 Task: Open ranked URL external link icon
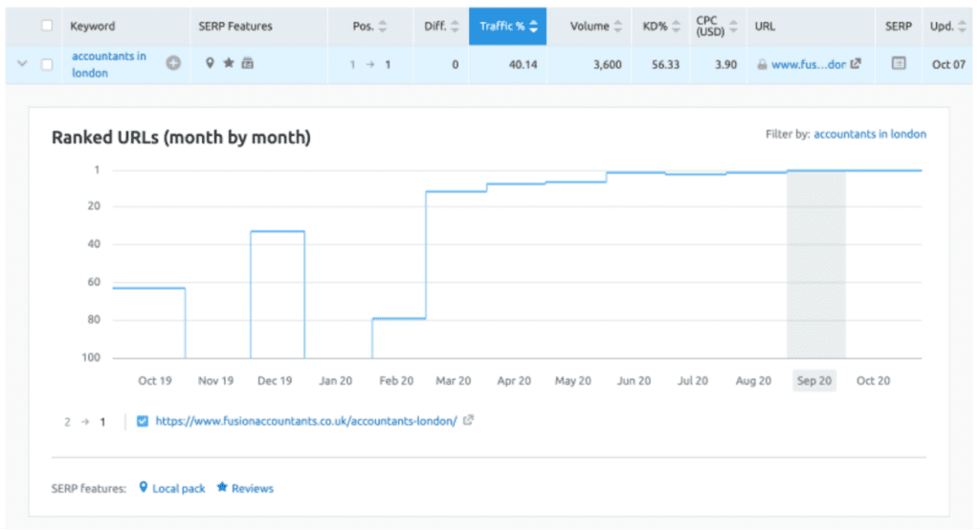[468, 420]
